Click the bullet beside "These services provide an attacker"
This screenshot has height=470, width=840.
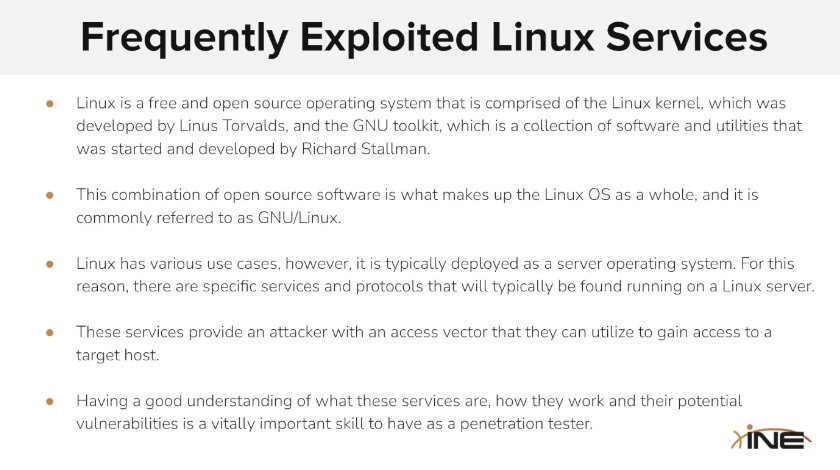[50, 332]
